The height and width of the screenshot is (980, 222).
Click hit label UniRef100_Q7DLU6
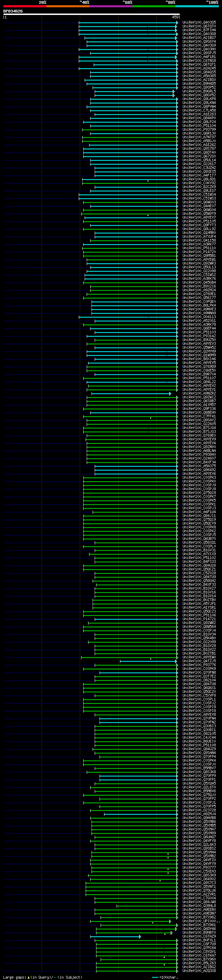tap(199, 890)
